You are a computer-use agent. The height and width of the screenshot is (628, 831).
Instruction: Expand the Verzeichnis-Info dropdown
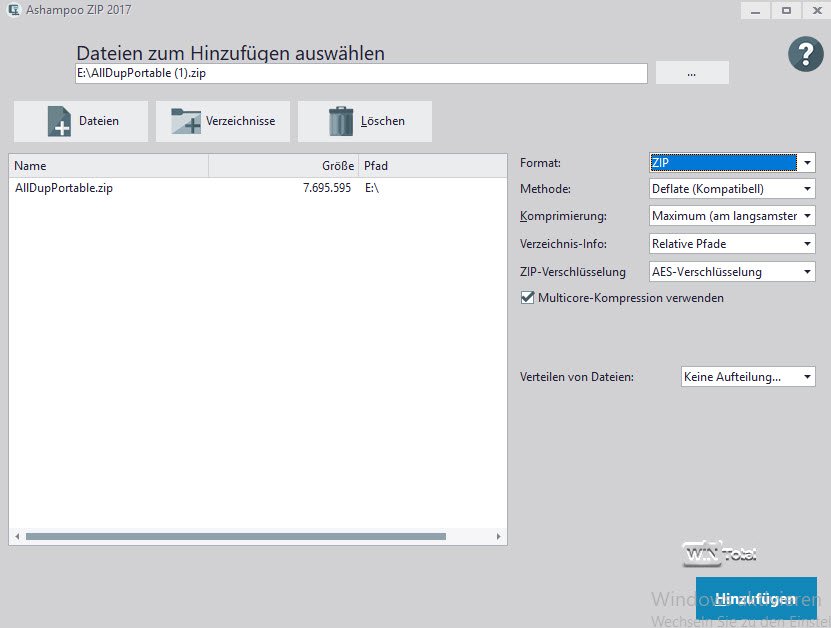(x=732, y=243)
